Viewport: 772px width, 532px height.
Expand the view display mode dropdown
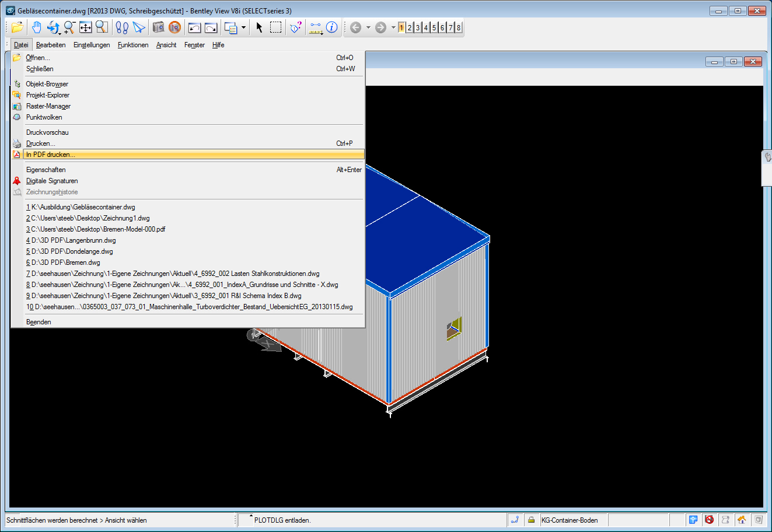tap(243, 27)
